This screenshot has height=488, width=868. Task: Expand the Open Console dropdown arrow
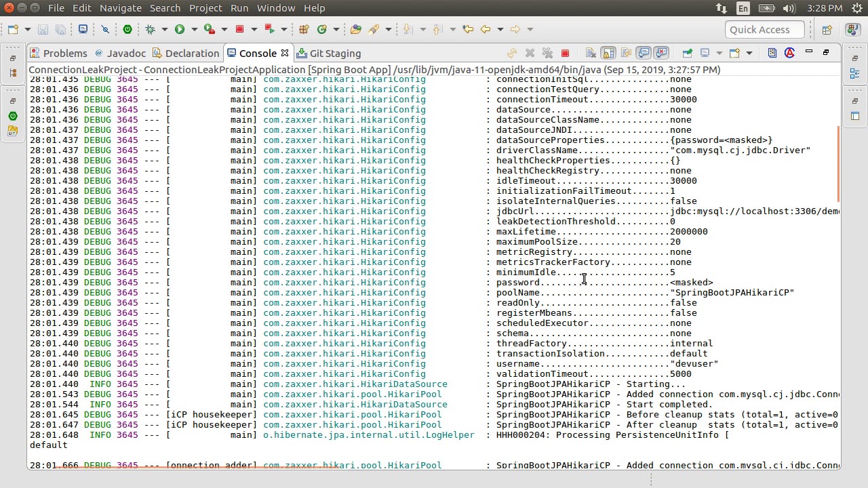[749, 53]
